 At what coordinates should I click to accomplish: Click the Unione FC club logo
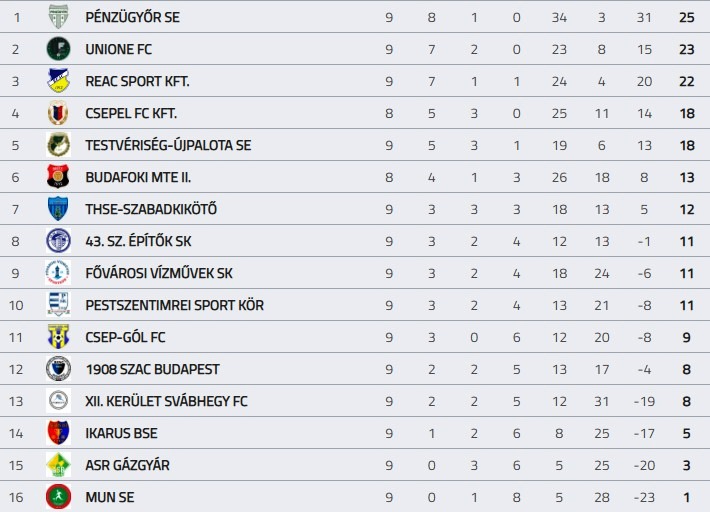58,49
